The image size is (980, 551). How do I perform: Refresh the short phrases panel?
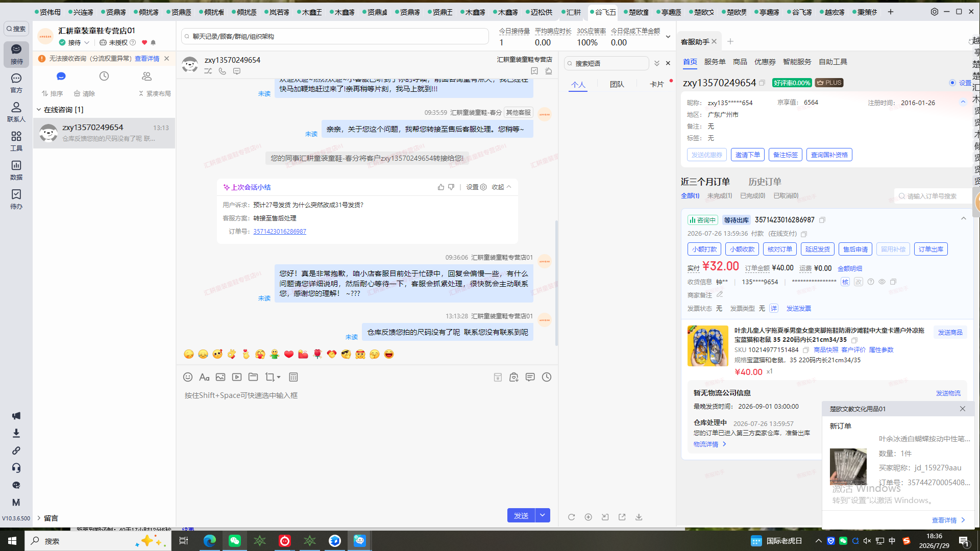pyautogui.click(x=572, y=517)
